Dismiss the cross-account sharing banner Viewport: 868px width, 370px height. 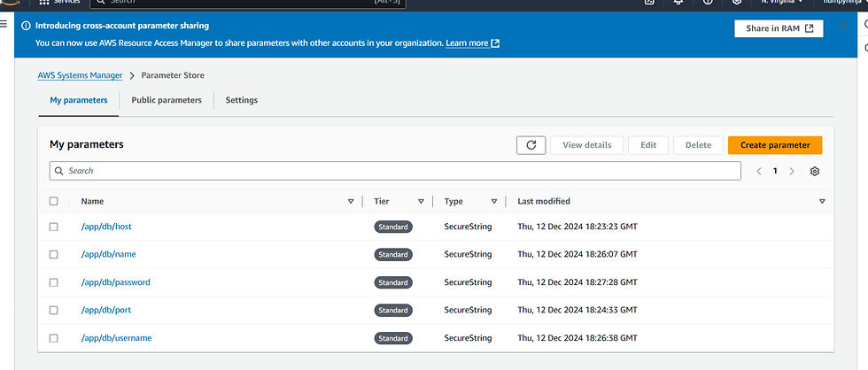coord(842,27)
